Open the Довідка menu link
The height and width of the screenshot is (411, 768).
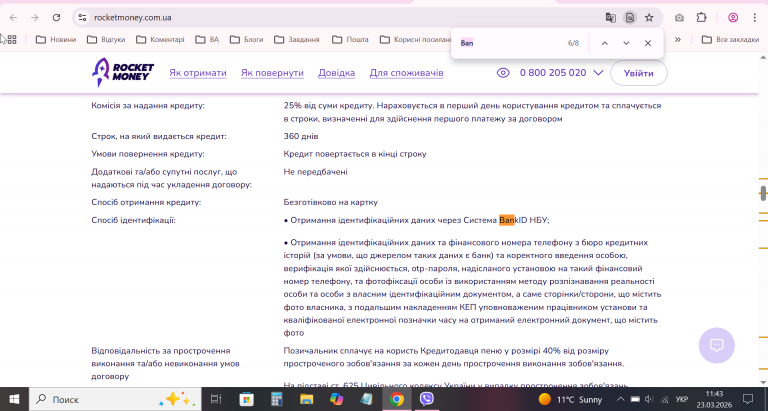pyautogui.click(x=336, y=73)
